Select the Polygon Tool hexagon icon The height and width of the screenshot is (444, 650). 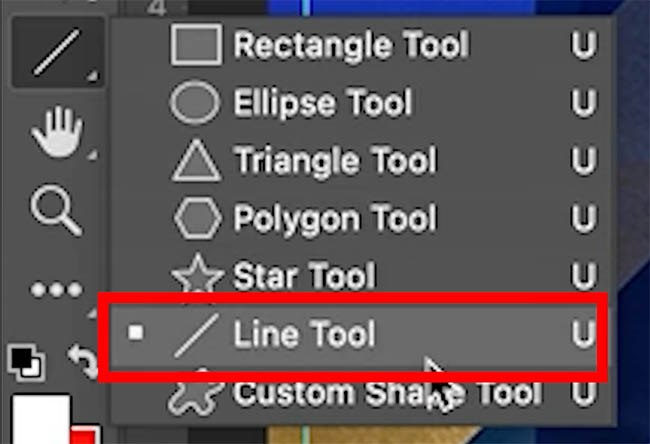197,218
